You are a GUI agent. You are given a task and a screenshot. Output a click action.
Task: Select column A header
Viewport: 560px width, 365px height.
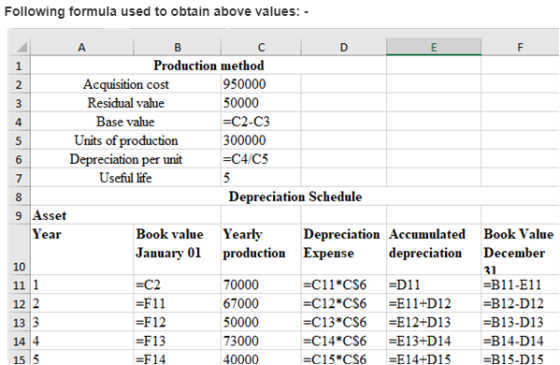82,47
